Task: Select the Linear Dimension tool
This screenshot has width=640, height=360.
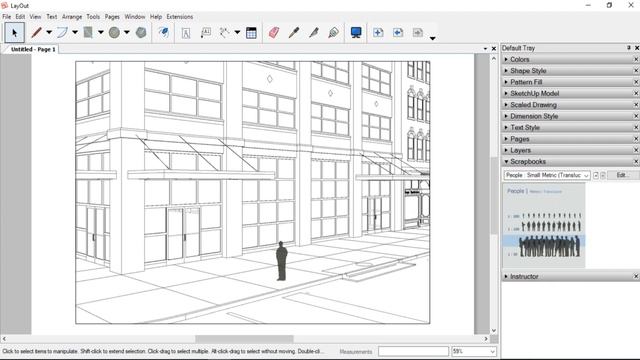Action: (224, 33)
